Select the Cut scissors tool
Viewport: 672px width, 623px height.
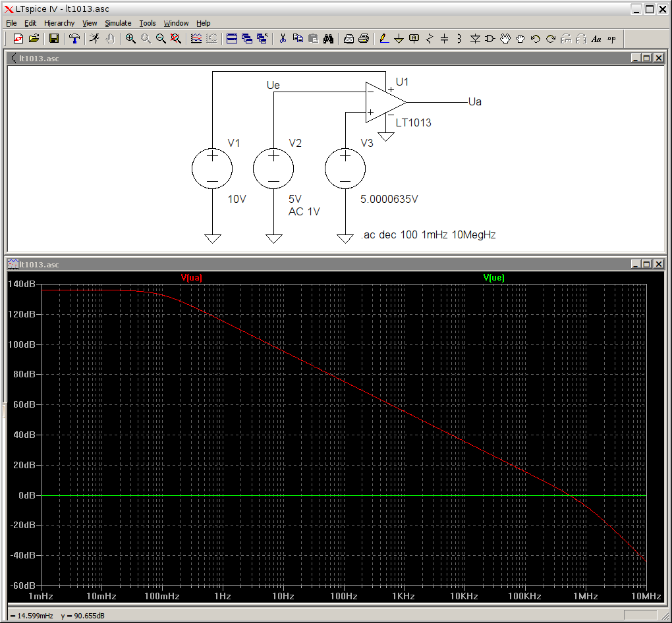click(283, 39)
